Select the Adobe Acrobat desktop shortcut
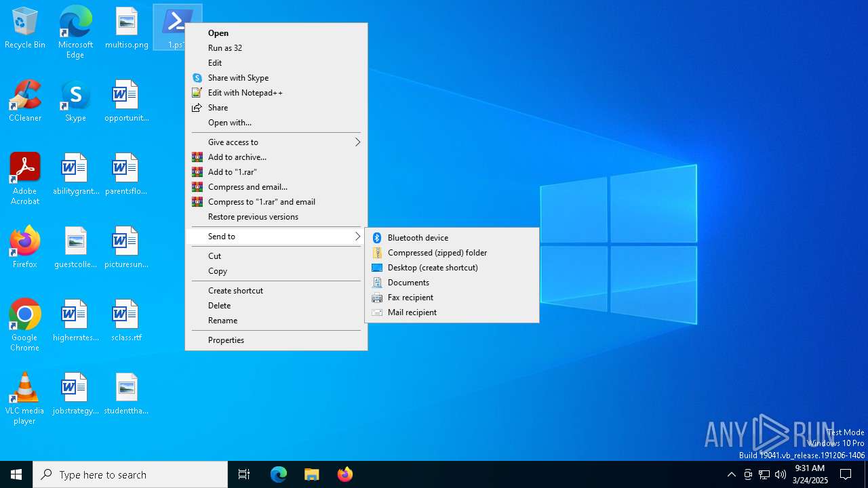This screenshot has height=488, width=868. point(25,179)
